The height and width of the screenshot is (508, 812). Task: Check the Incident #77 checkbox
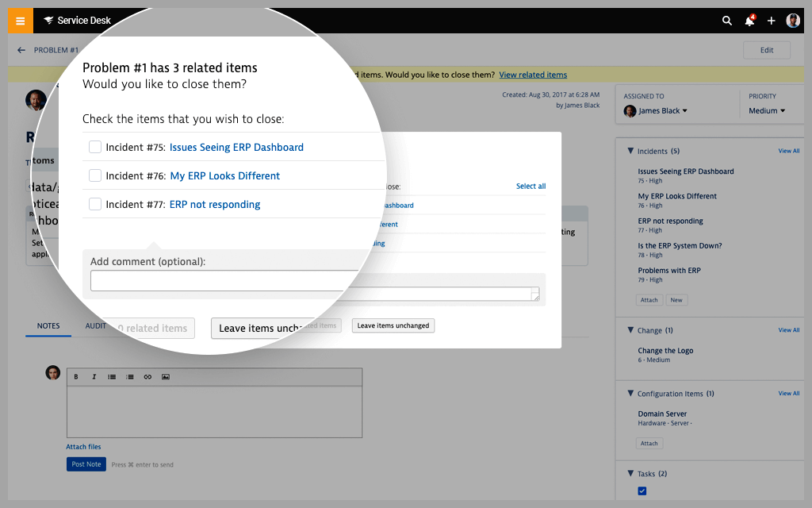tap(95, 204)
